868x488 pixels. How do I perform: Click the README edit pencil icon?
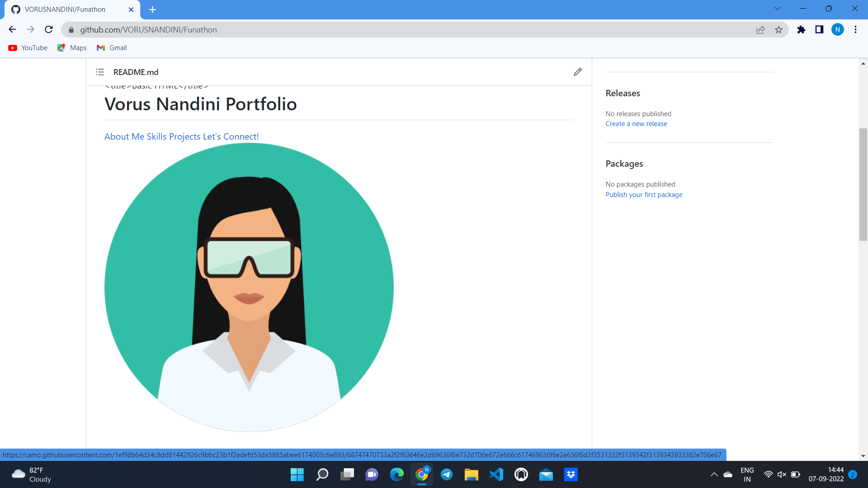tap(577, 72)
